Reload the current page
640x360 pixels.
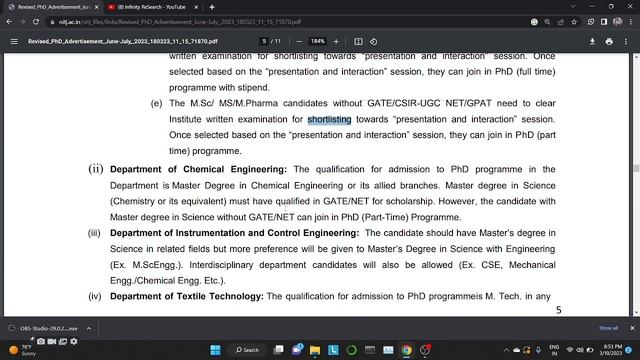36,22
